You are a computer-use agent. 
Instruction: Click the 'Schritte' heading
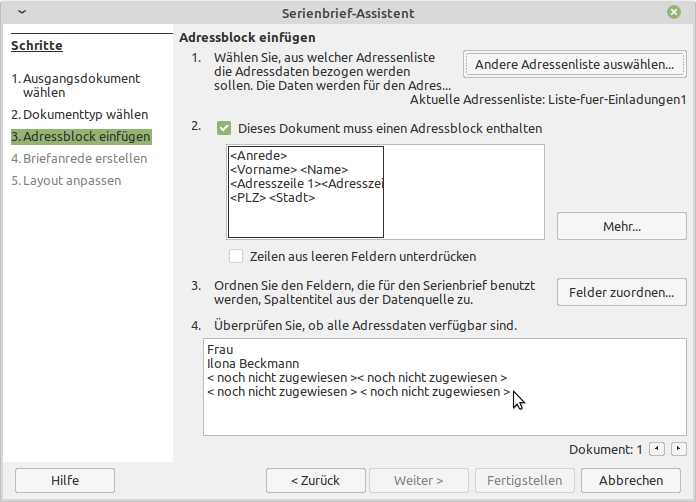[x=37, y=45]
